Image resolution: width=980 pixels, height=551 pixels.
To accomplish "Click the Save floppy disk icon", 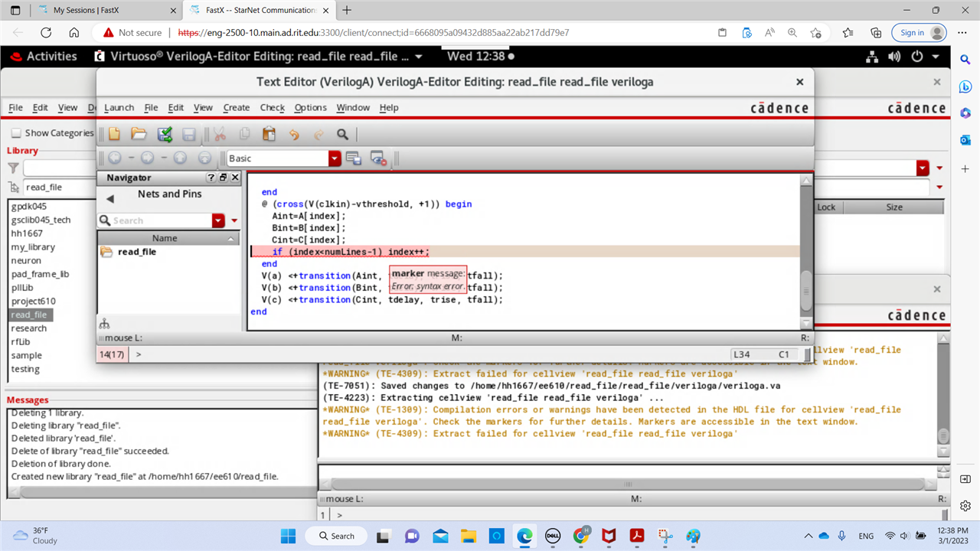I will (189, 135).
